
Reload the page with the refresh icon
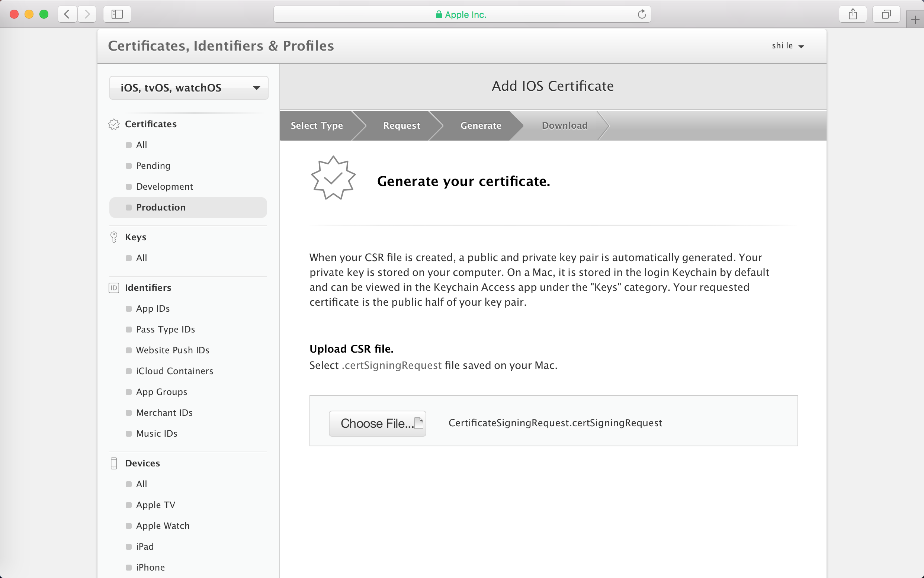point(642,14)
